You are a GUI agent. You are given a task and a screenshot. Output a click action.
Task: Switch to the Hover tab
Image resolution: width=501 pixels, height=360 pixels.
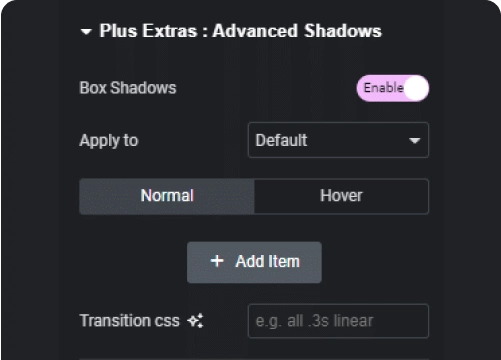[x=341, y=196]
